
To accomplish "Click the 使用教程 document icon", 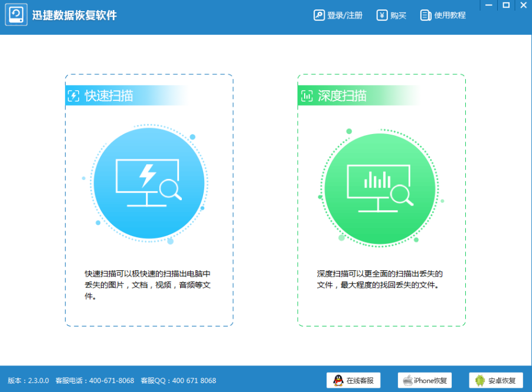I will [426, 15].
